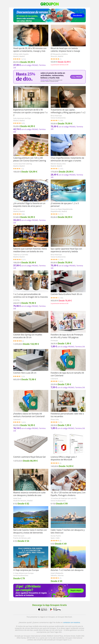Select the hammam experience image
Screen dimensions: 99x644
click(31, 97)
